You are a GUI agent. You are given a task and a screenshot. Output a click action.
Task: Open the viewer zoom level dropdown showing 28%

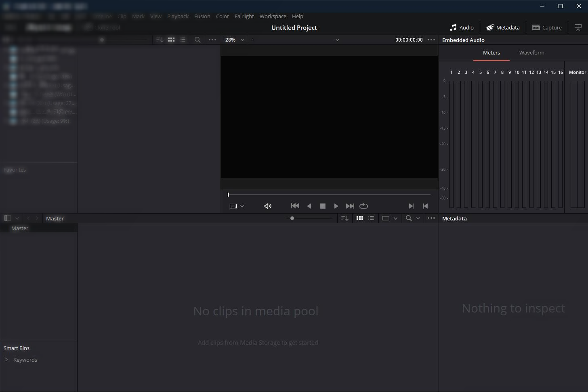pos(234,40)
